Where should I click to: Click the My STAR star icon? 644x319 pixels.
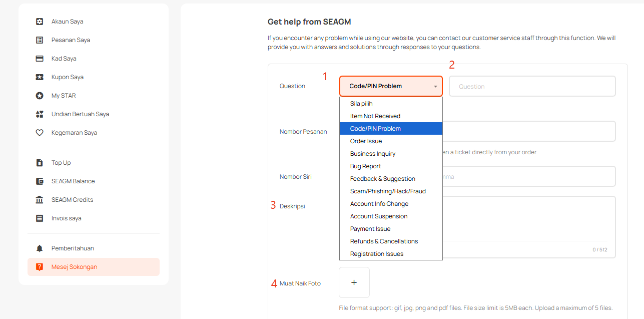tap(40, 96)
